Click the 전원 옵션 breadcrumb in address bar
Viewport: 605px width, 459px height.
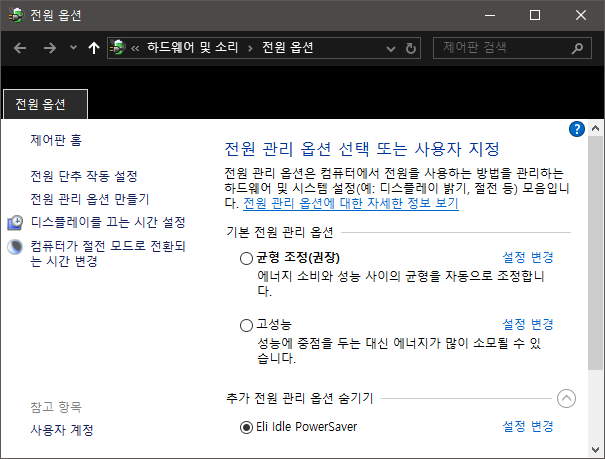coord(288,47)
